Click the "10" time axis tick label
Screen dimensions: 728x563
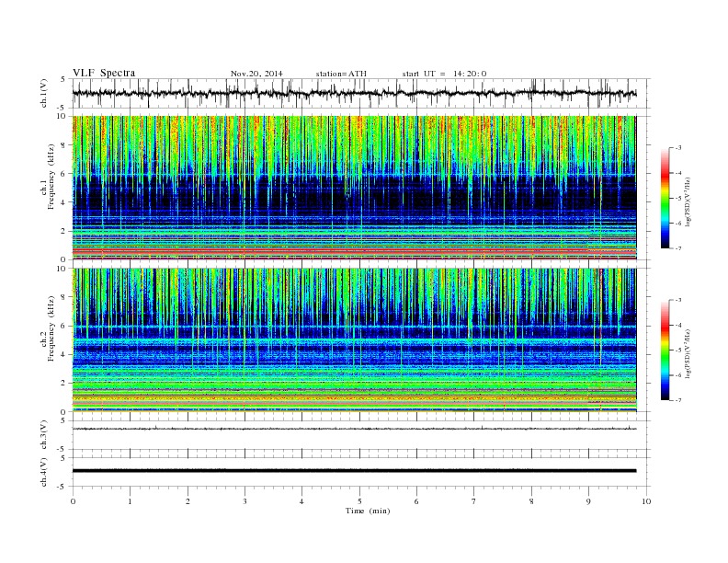coord(646,501)
